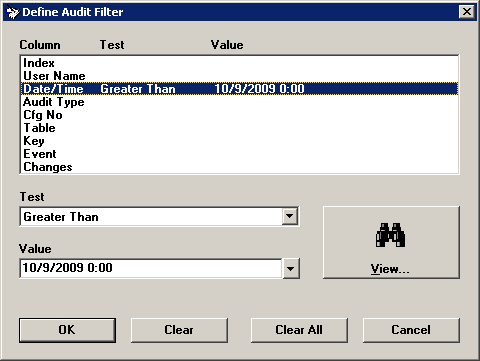The width and height of the screenshot is (480, 361).
Task: Click the title bar application icon
Action: [13, 12]
